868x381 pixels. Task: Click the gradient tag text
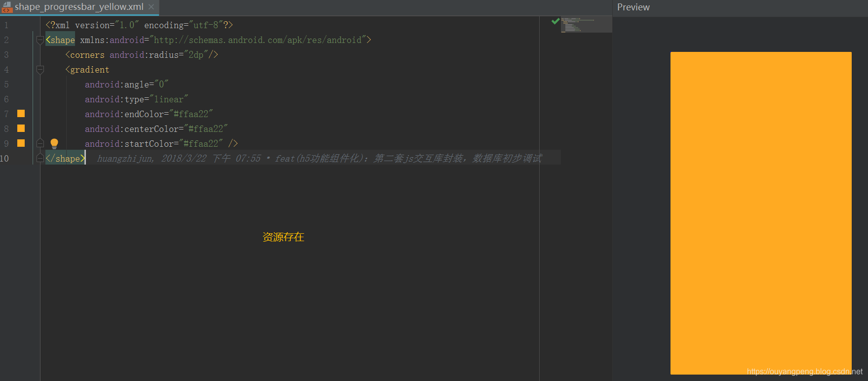pyautogui.click(x=87, y=70)
